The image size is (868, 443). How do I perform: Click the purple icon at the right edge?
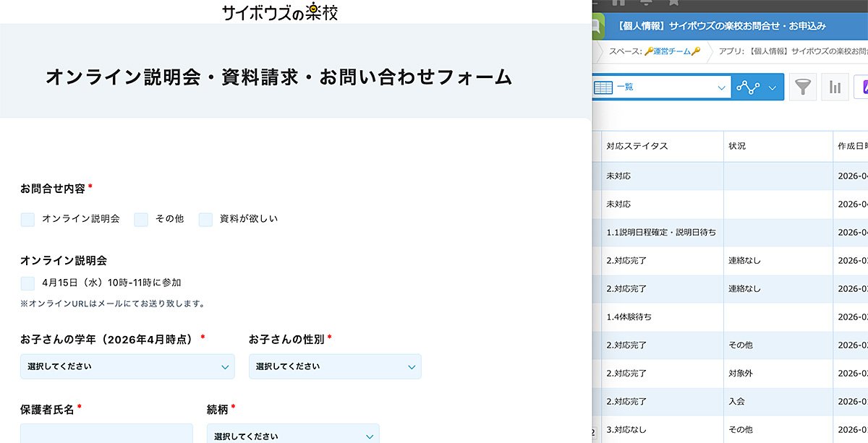(x=864, y=87)
